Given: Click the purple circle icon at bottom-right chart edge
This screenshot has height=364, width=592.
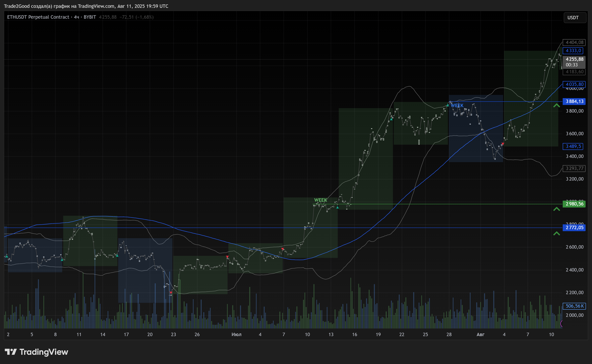Looking at the screenshot, I should pyautogui.click(x=562, y=323).
